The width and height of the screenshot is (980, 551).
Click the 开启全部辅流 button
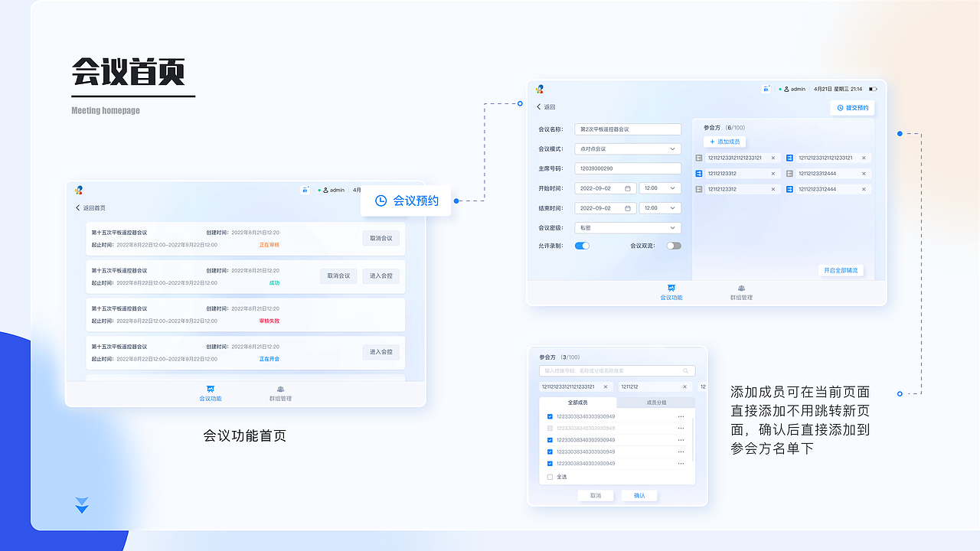tap(841, 270)
